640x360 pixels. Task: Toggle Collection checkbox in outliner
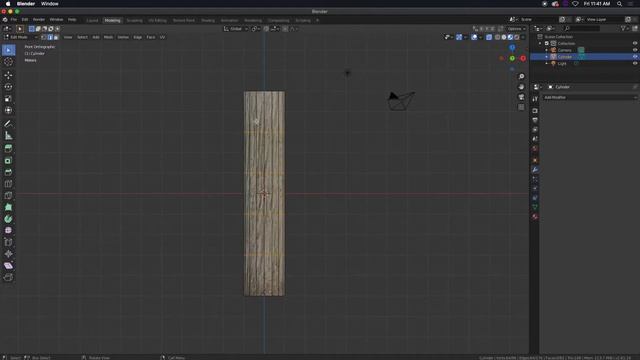pos(547,43)
